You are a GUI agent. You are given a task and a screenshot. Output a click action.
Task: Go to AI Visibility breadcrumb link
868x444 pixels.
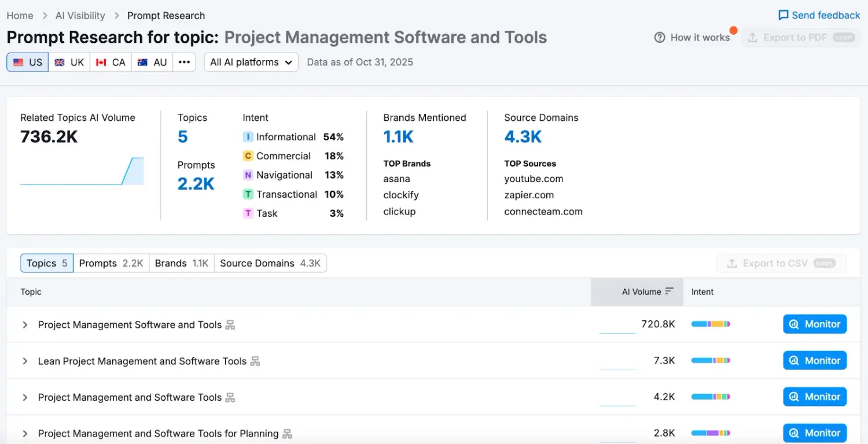[80, 16]
